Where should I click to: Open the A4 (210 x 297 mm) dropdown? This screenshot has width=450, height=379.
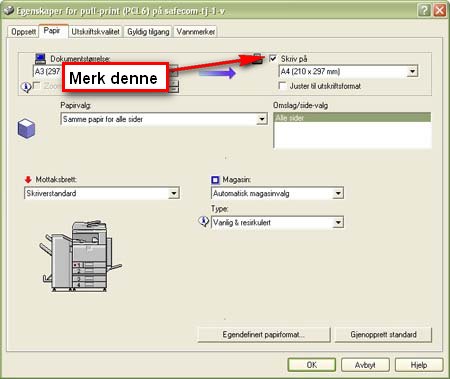click(x=348, y=71)
